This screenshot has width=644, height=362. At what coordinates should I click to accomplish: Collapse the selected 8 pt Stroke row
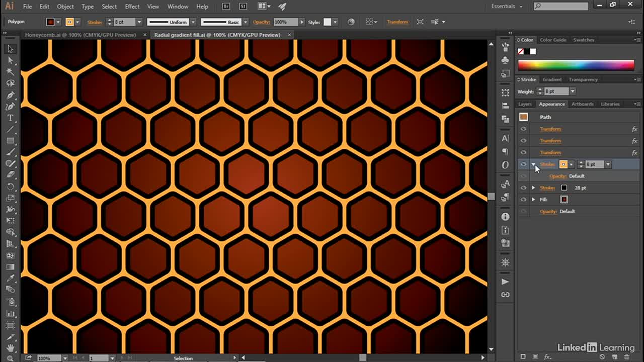point(533,164)
